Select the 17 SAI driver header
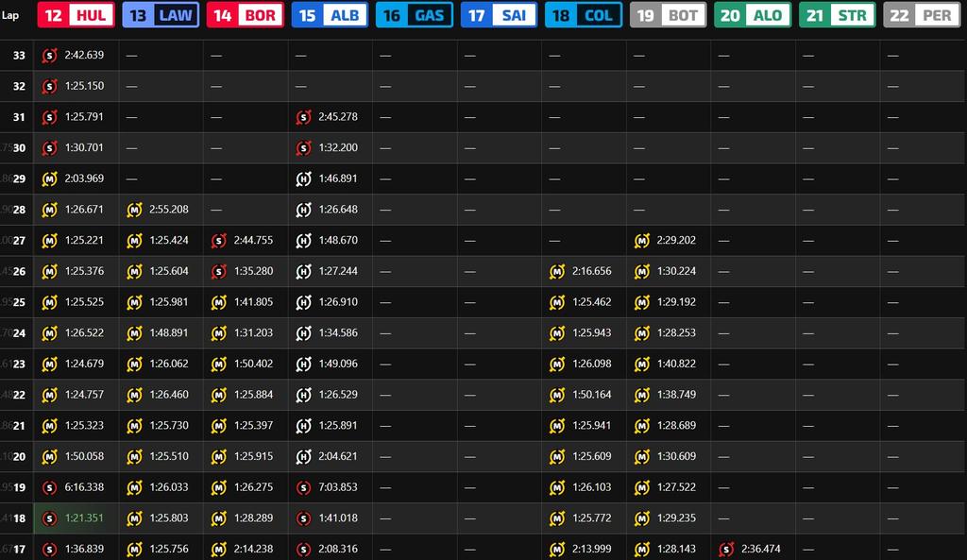This screenshot has height=560, width=967. (499, 15)
